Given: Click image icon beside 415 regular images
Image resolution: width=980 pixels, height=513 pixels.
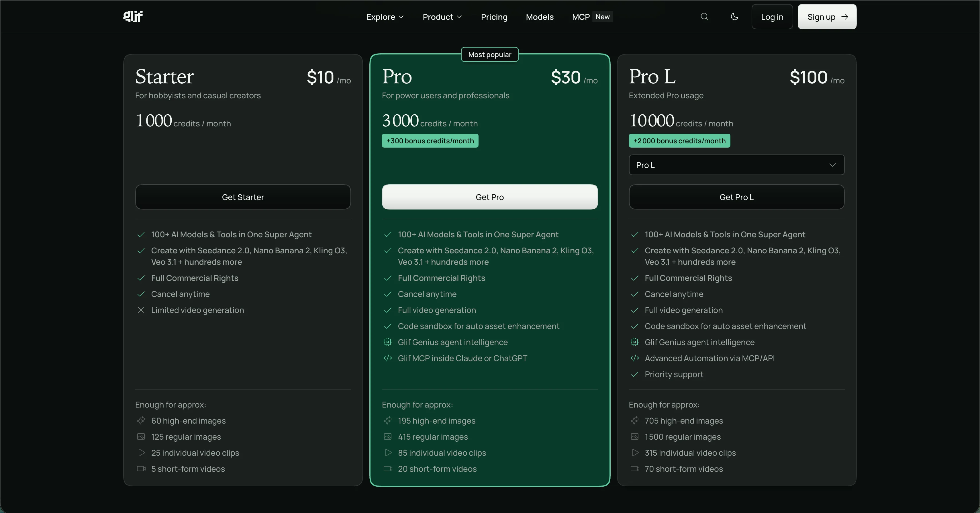Looking at the screenshot, I should [x=388, y=436].
